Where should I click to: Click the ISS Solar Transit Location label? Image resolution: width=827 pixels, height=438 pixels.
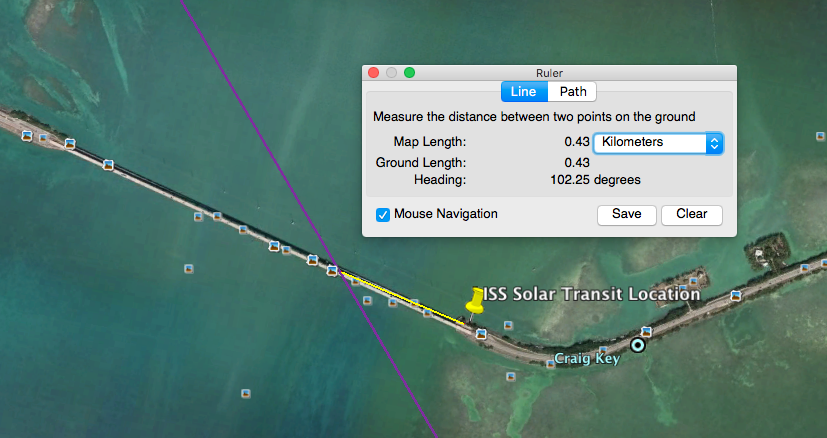tap(592, 294)
